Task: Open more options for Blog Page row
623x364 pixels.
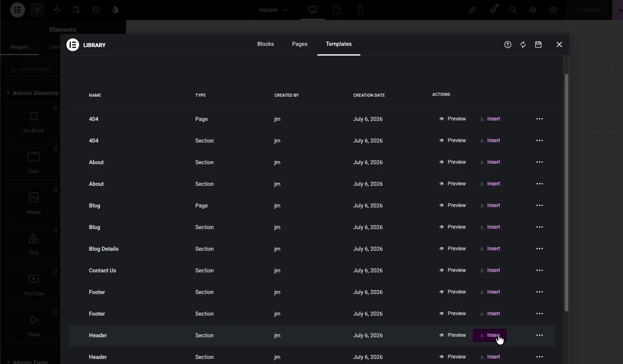Action: coord(540,205)
